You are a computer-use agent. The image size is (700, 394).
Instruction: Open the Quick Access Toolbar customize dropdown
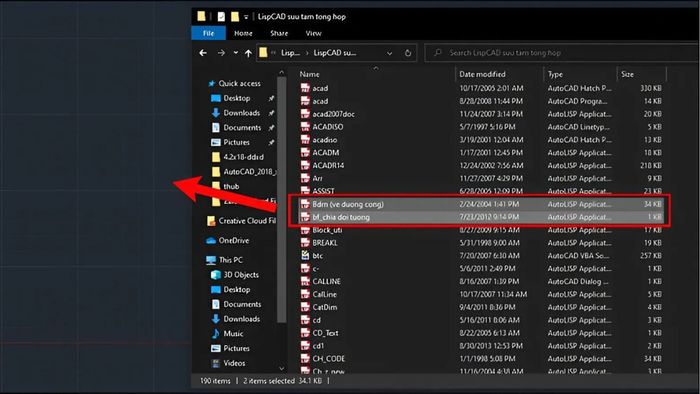point(246,17)
